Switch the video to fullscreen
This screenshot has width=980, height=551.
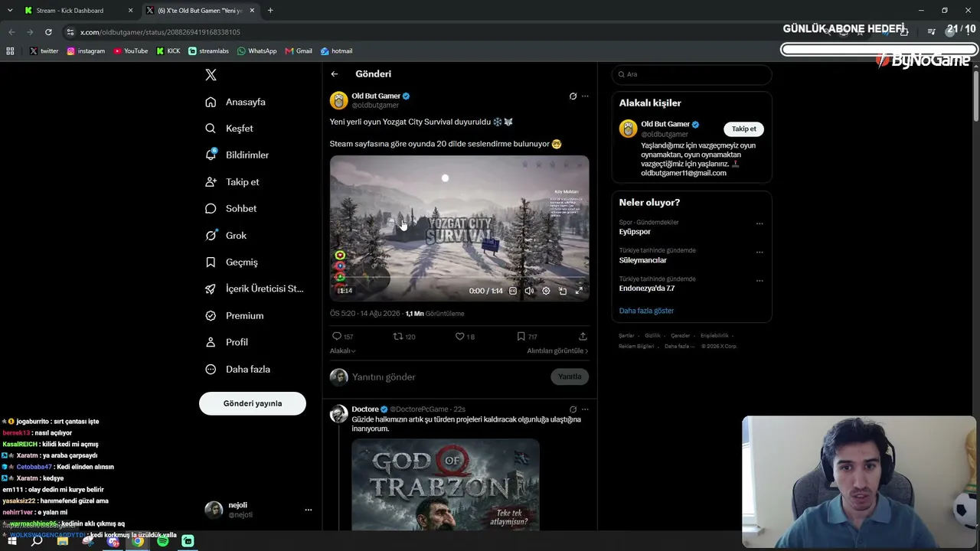579,291
